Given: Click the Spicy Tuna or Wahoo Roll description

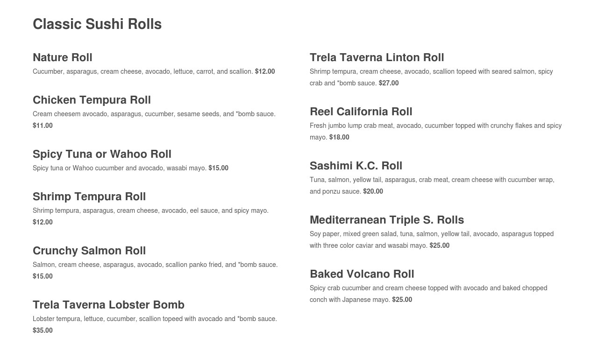Looking at the screenshot, I should click(x=120, y=168).
